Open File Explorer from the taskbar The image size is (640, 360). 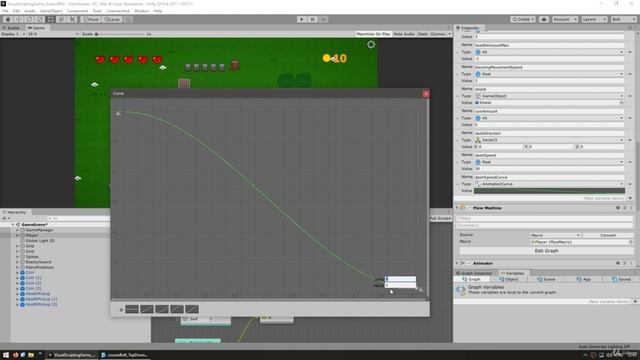(31, 355)
